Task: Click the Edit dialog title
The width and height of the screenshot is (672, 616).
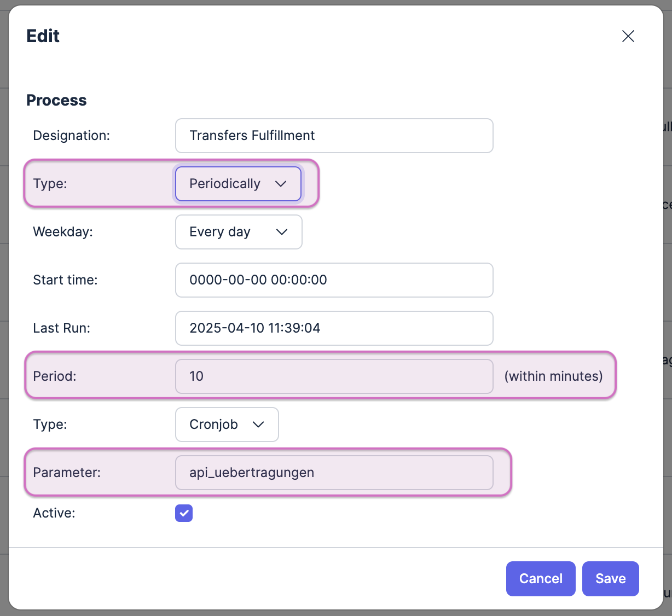Action: click(x=43, y=36)
